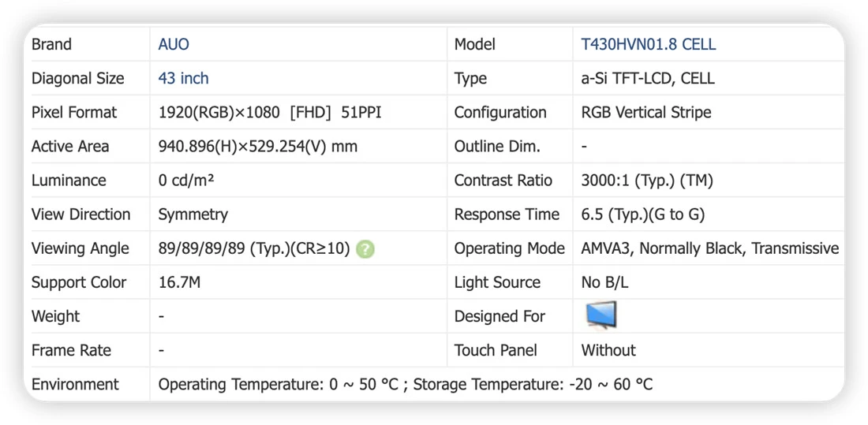This screenshot has height=425, width=868.
Task: Click the Touch Panel Without value
Action: pyautogui.click(x=608, y=350)
